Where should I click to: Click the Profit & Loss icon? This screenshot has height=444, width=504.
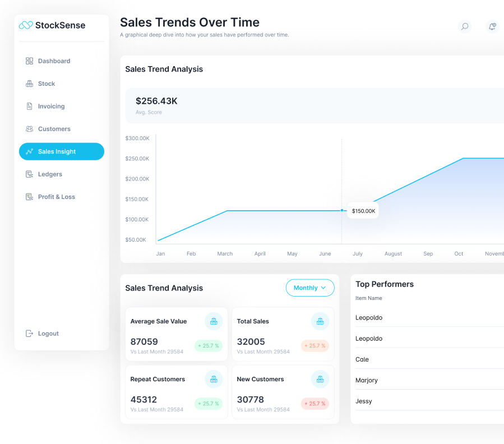click(x=29, y=197)
